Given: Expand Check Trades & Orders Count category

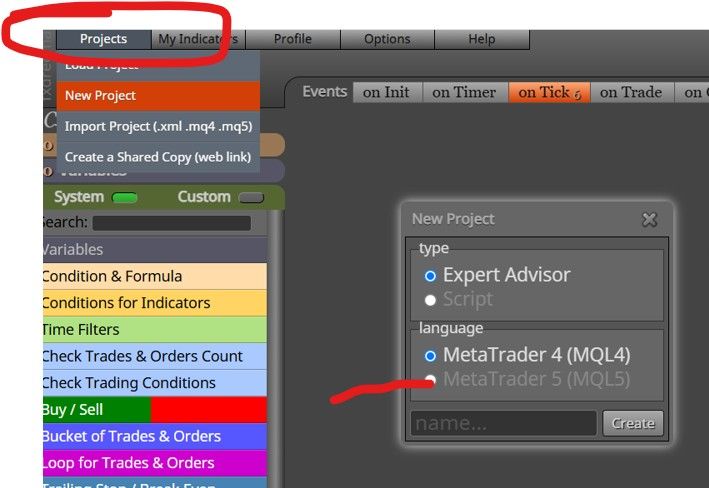Looking at the screenshot, I should tap(155, 356).
